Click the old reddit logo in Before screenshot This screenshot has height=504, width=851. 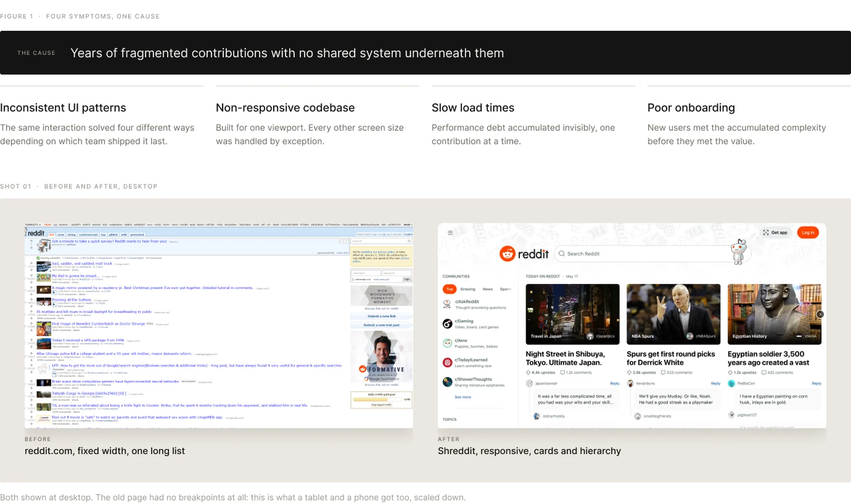pyautogui.click(x=35, y=233)
